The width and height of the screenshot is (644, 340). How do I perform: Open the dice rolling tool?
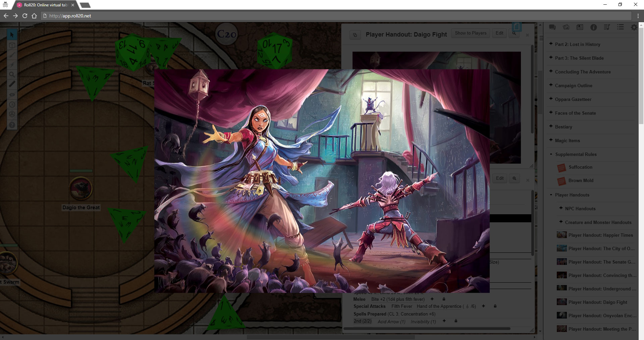click(12, 114)
